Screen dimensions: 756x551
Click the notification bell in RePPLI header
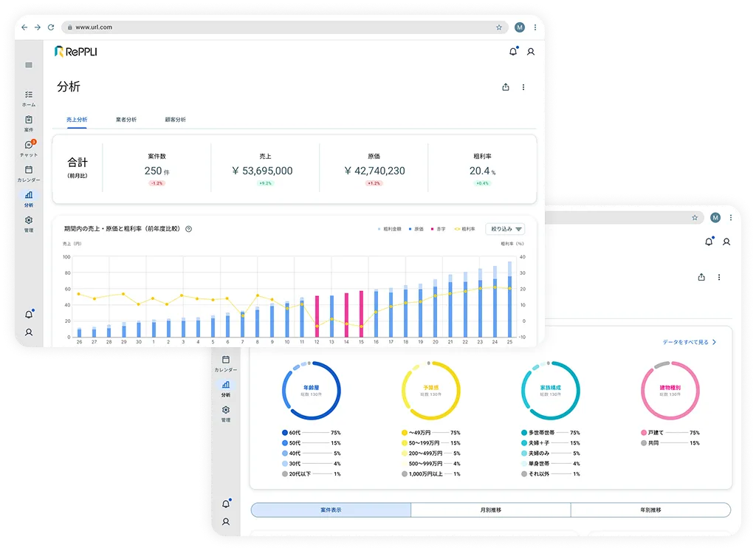coord(512,52)
